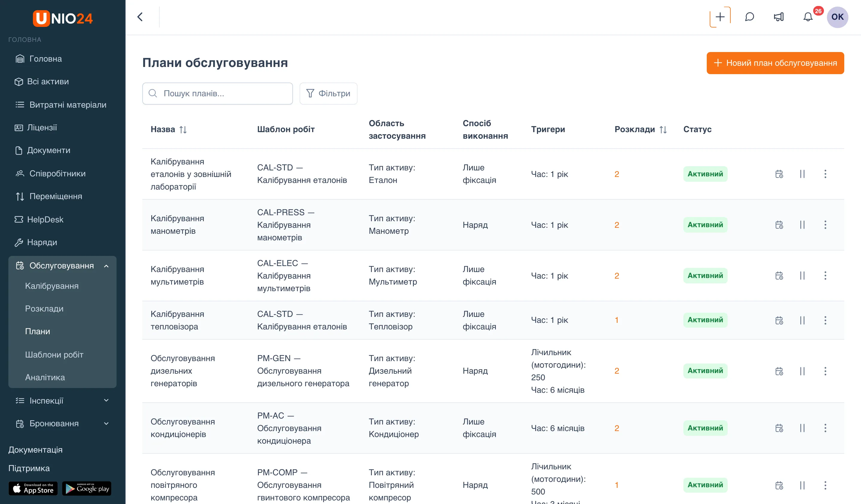Image resolution: width=861 pixels, height=504 pixels.
Task: Open the Розклади submenu item
Action: pos(44,308)
